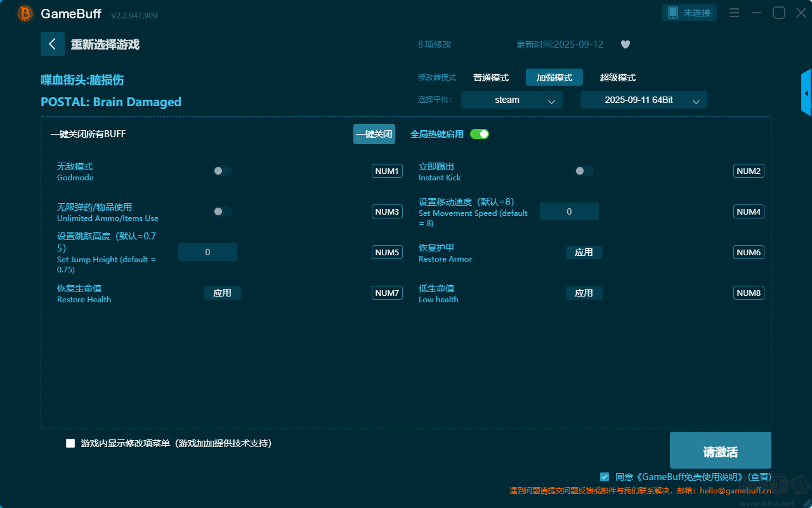
Task: Click the NUM8 hotkey box for Low health
Action: pyautogui.click(x=749, y=293)
